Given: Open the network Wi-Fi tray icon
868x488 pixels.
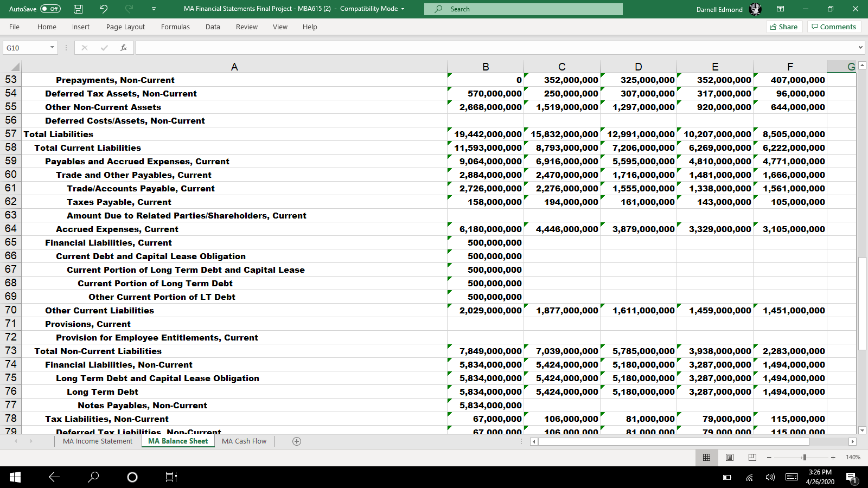Looking at the screenshot, I should tap(749, 477).
